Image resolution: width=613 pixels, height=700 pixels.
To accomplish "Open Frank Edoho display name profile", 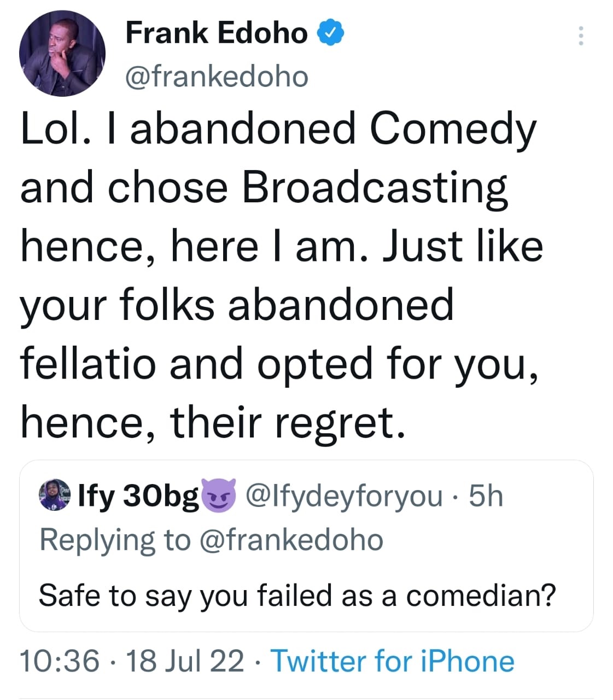I will [x=217, y=33].
